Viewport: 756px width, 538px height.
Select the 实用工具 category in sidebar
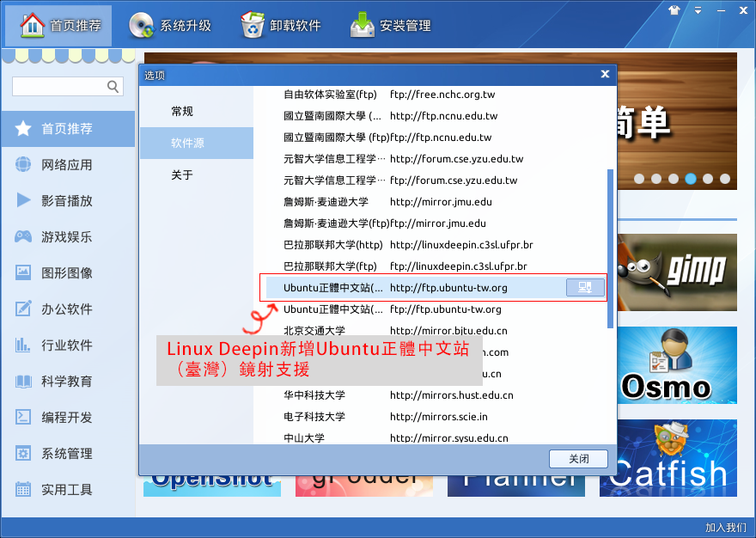point(68,490)
